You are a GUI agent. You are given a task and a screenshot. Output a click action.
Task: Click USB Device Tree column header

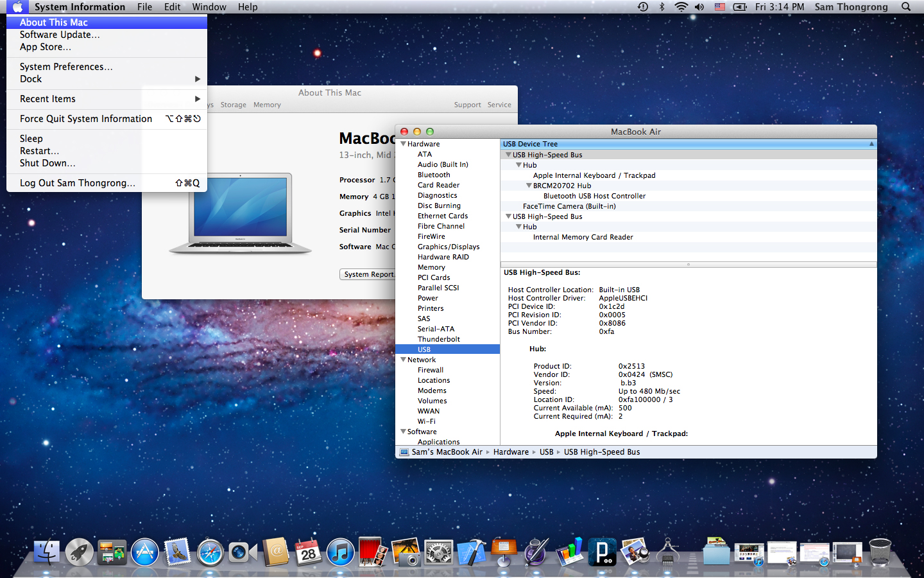click(x=689, y=144)
